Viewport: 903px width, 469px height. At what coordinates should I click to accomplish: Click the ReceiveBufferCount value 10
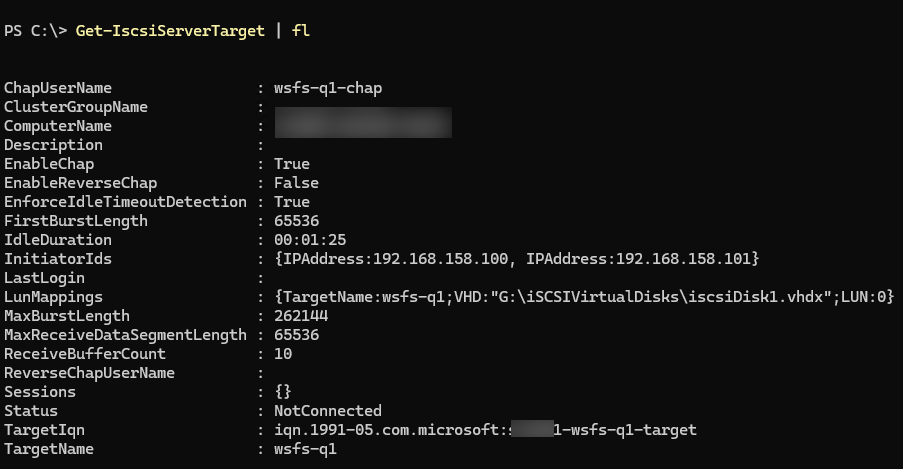[x=282, y=354]
